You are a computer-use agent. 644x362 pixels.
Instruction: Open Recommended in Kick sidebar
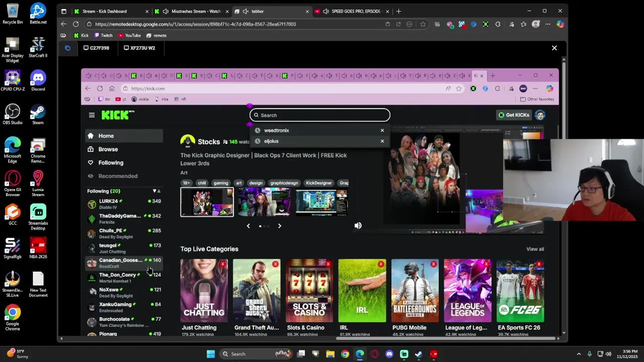[124, 176]
